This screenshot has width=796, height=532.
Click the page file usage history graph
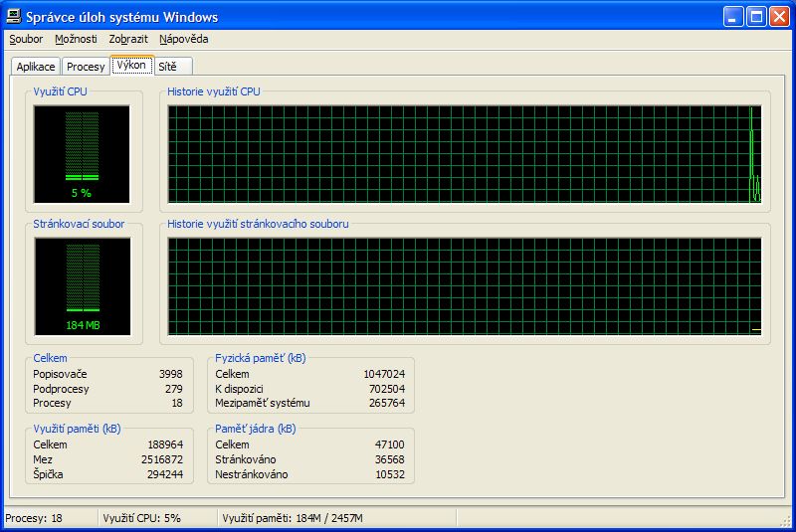pos(465,286)
